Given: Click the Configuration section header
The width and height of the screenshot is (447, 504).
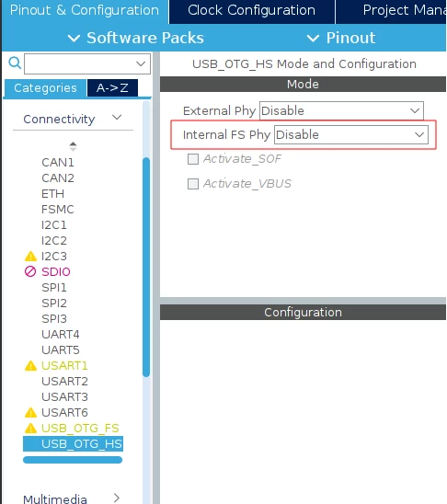Looking at the screenshot, I should 303,313.
